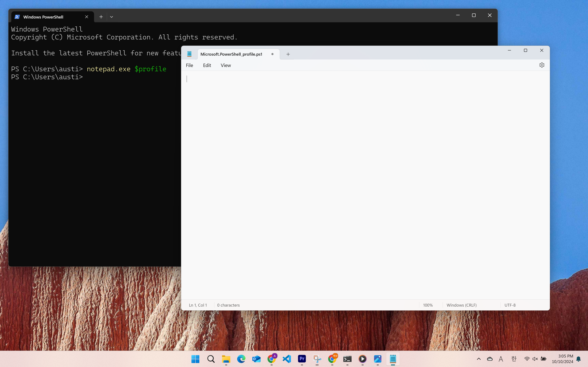Open File Explorer from the taskbar
This screenshot has width=588, height=367.
tap(226, 359)
